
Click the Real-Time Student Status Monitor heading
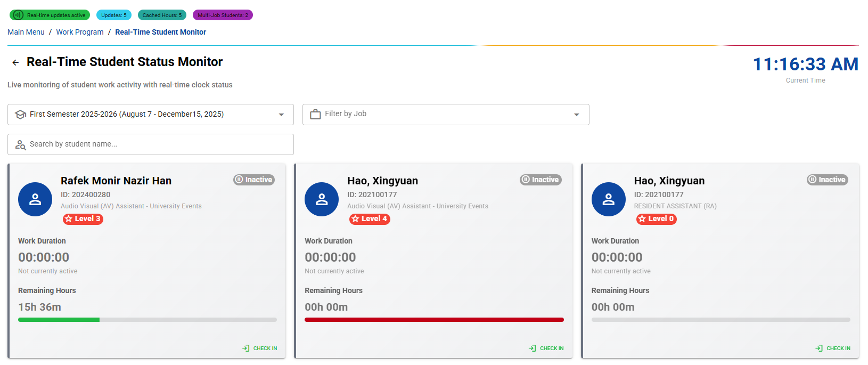(x=125, y=62)
